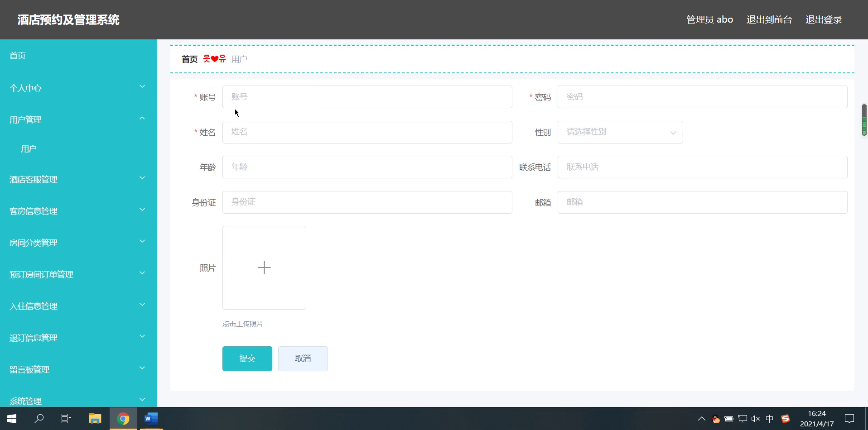Click 用户 breadcrumb item
The height and width of the screenshot is (430, 868).
coord(239,59)
